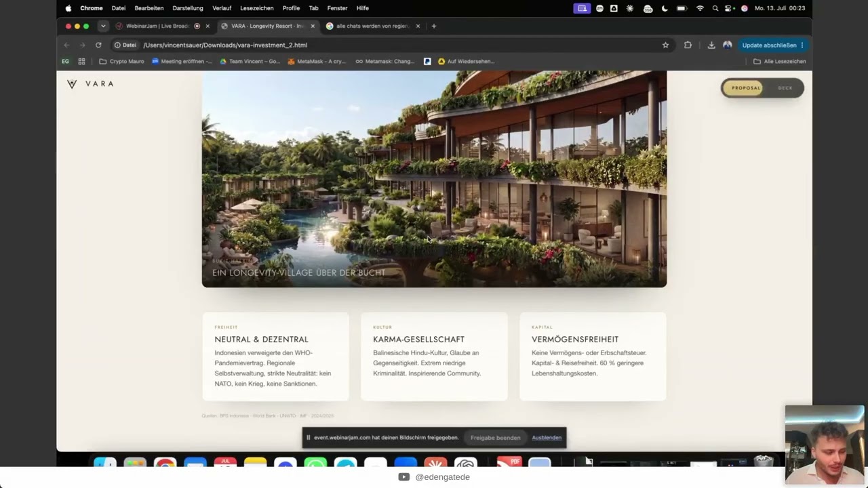This screenshot has width=868, height=488.
Task: Open the Chrome downloads icon
Action: click(x=711, y=45)
